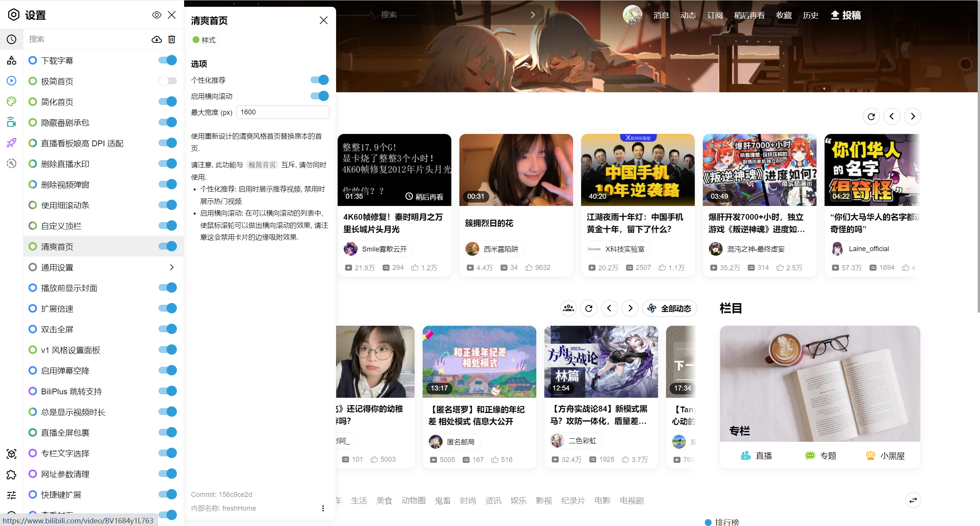Expand the 通用设置 settings entry
Screen dimensions: 980x526
pos(171,267)
